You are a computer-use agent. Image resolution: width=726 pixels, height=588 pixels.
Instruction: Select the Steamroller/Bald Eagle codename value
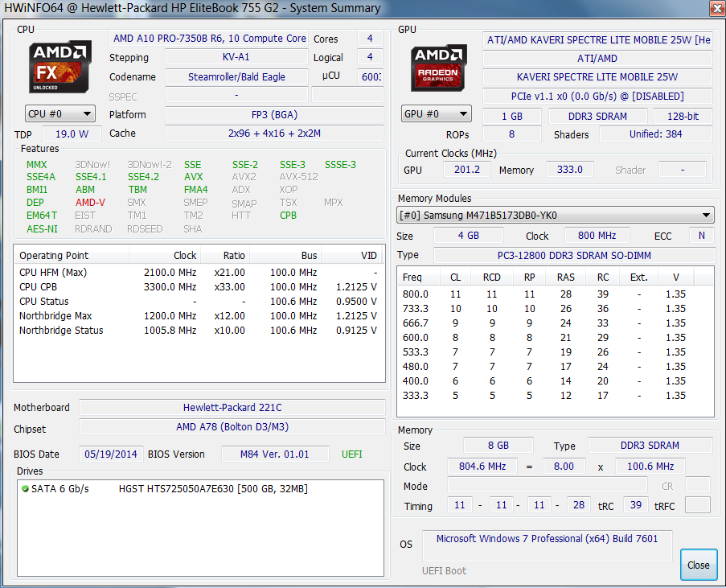(236, 77)
